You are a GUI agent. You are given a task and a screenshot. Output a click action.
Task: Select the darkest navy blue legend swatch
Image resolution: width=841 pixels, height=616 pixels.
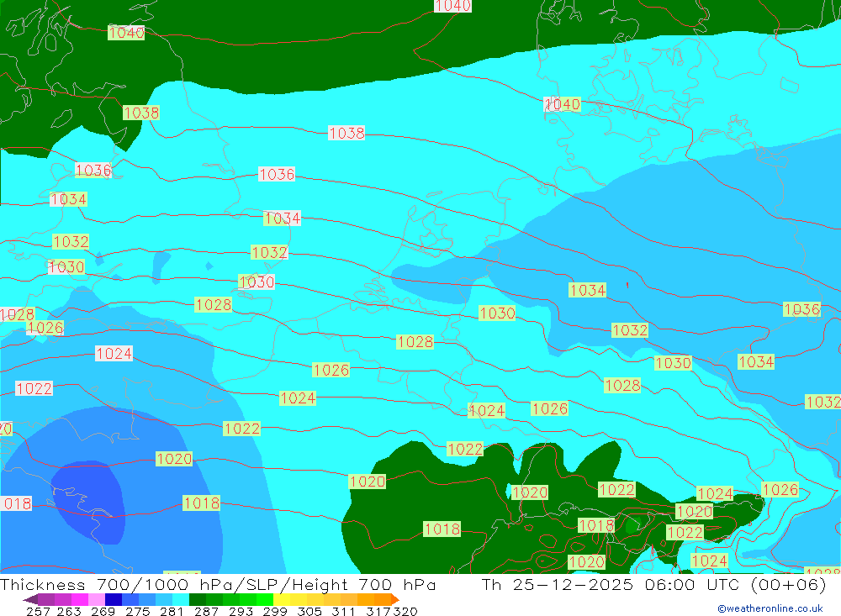click(114, 599)
